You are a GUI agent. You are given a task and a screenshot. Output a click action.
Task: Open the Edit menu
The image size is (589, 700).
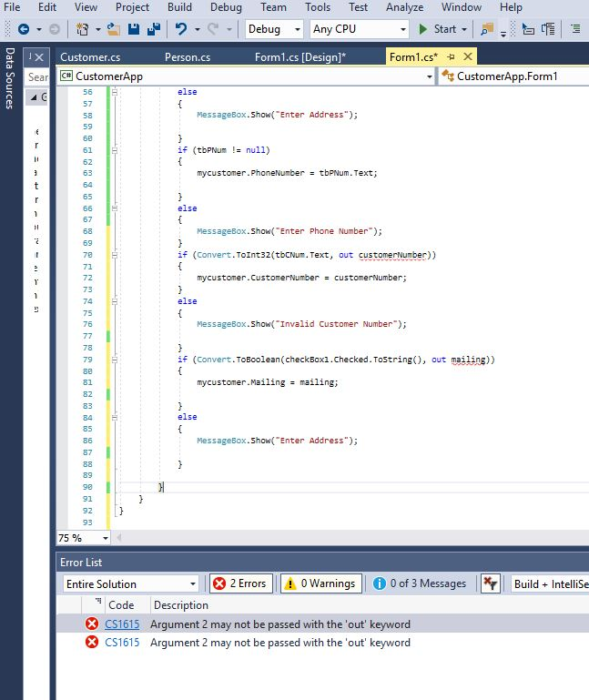(47, 7)
